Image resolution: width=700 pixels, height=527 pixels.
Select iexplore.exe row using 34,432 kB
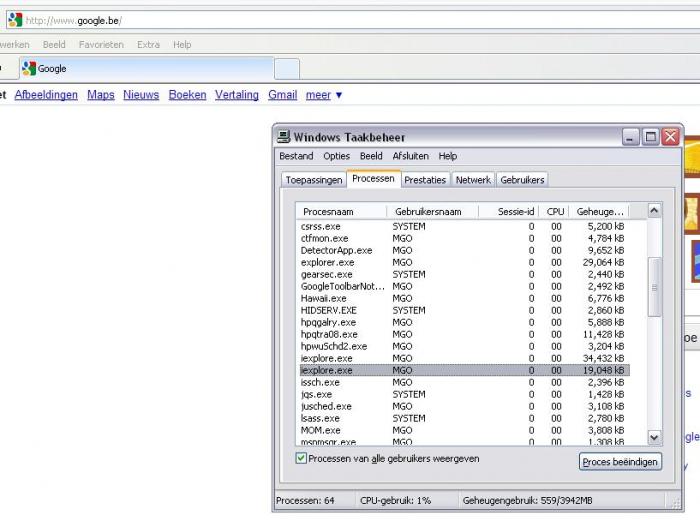coord(465,359)
